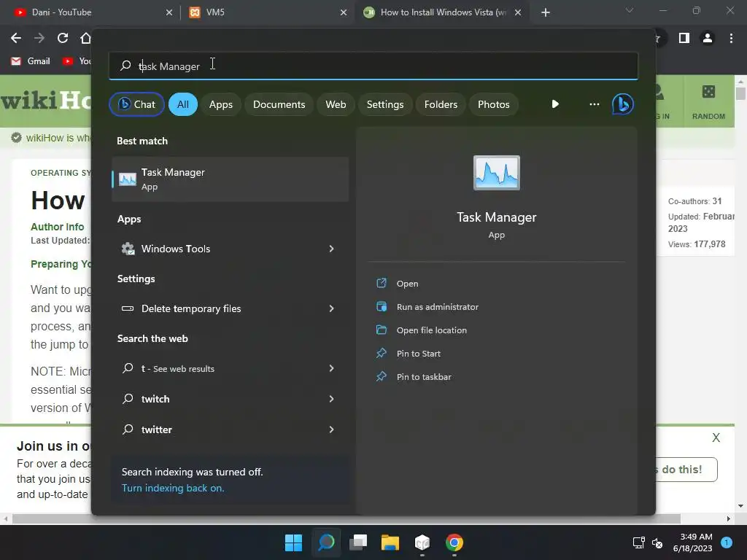Screen dimensions: 747x560
Task: Open the 3:49 AM clock and date
Action: [693, 542]
